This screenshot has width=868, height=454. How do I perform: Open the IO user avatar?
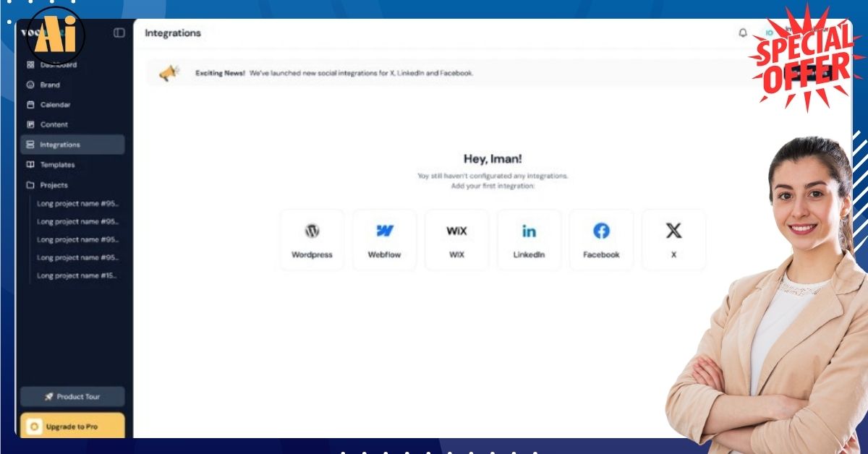769,33
